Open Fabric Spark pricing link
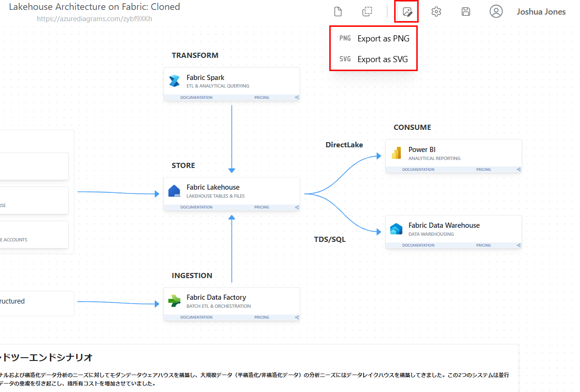The image size is (580, 392). (x=262, y=98)
